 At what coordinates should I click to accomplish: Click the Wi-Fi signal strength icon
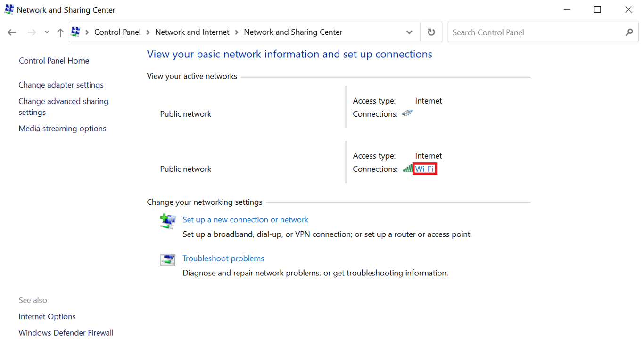point(406,169)
